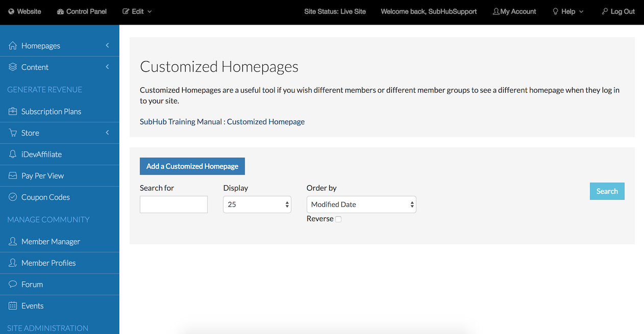644x334 pixels.
Task: Open My Account from top bar
Action: click(x=514, y=11)
